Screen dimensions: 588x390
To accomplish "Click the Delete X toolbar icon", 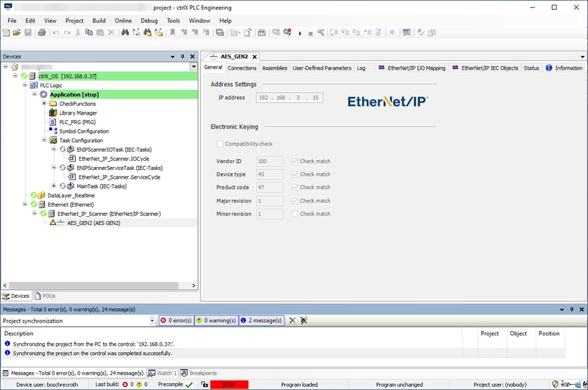I will (111, 32).
